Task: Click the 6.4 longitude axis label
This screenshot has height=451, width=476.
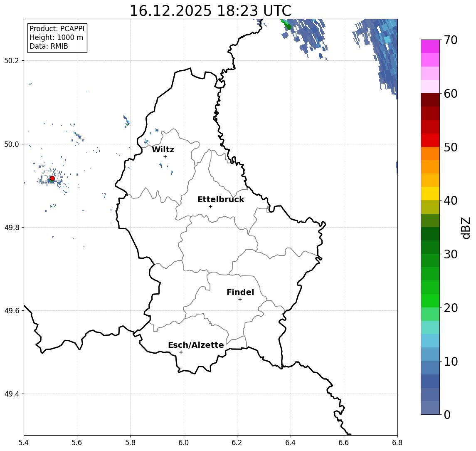Action: [291, 443]
